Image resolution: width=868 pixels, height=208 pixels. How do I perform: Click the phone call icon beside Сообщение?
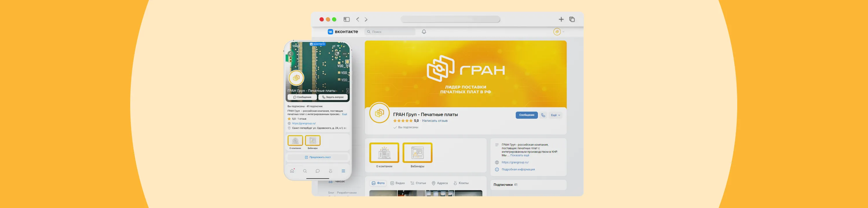(x=543, y=115)
